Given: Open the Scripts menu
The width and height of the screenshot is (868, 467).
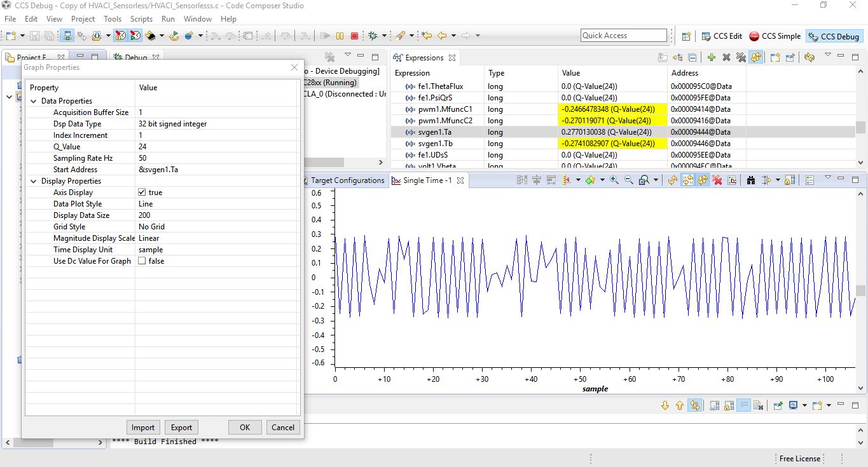Looking at the screenshot, I should (x=141, y=19).
